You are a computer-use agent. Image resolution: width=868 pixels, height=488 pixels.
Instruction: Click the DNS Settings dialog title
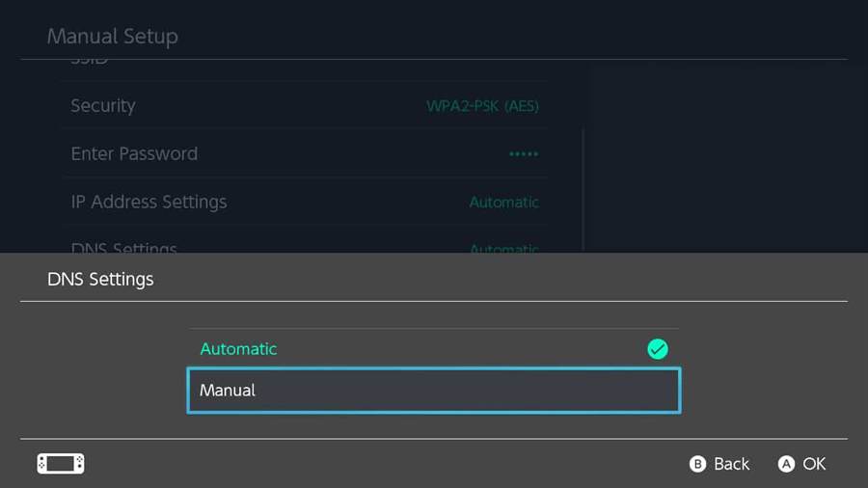click(x=100, y=280)
